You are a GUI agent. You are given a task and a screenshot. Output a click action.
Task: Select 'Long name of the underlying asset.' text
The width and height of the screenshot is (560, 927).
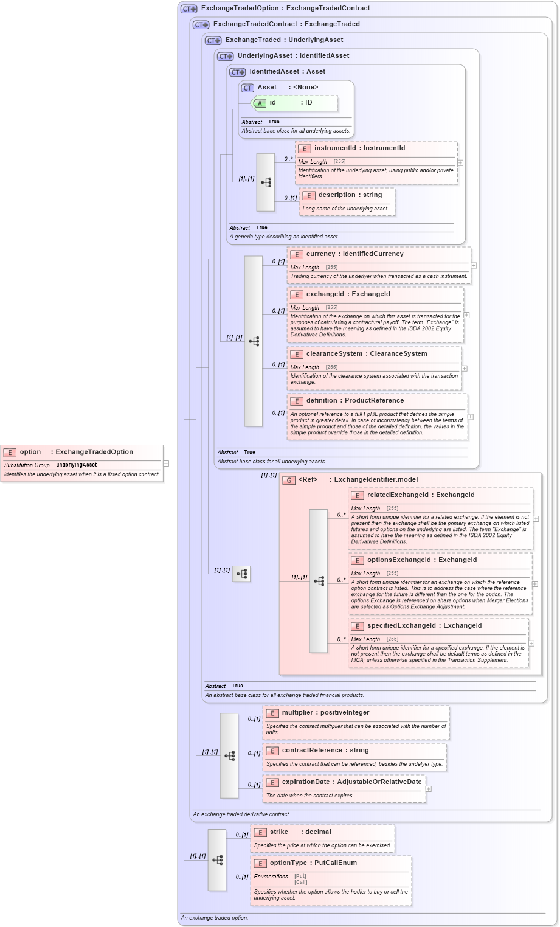345,209
